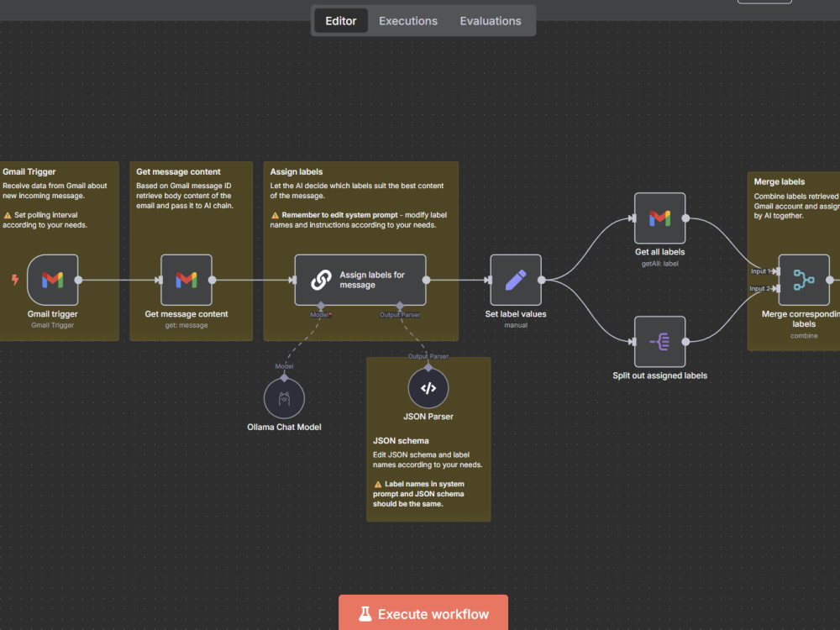Open the JSON Parser node
The width and height of the screenshot is (840, 630).
428,388
